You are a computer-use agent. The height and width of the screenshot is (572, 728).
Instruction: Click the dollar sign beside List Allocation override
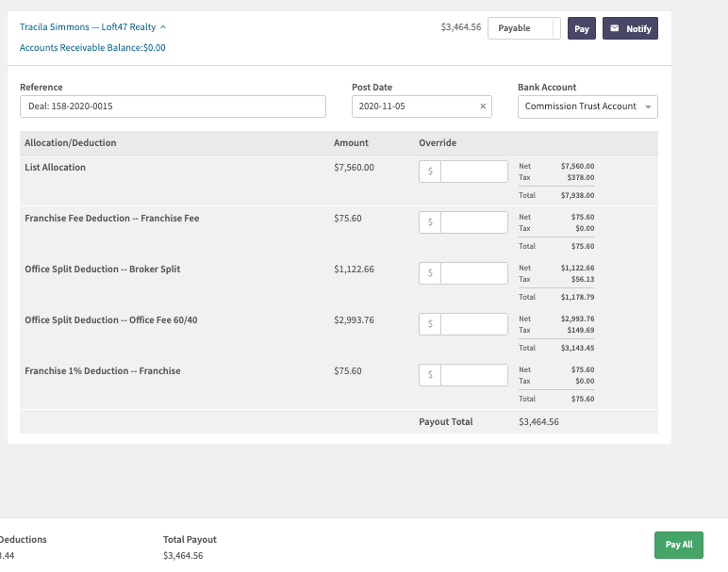click(x=430, y=172)
